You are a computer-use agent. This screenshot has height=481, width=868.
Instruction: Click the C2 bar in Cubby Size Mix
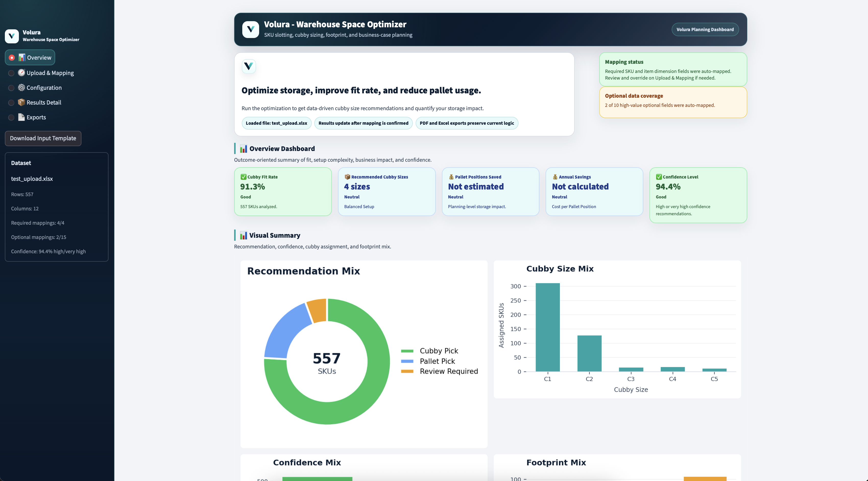coord(589,353)
